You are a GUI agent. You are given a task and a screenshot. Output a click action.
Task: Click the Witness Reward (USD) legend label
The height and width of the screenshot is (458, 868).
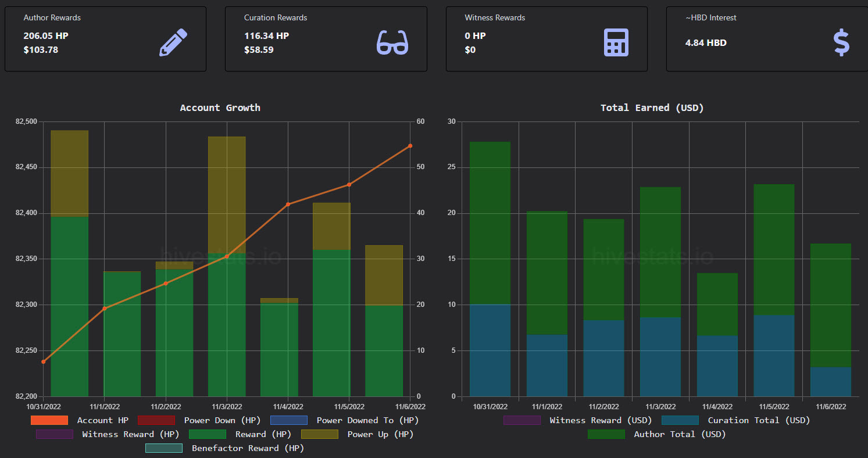point(601,420)
